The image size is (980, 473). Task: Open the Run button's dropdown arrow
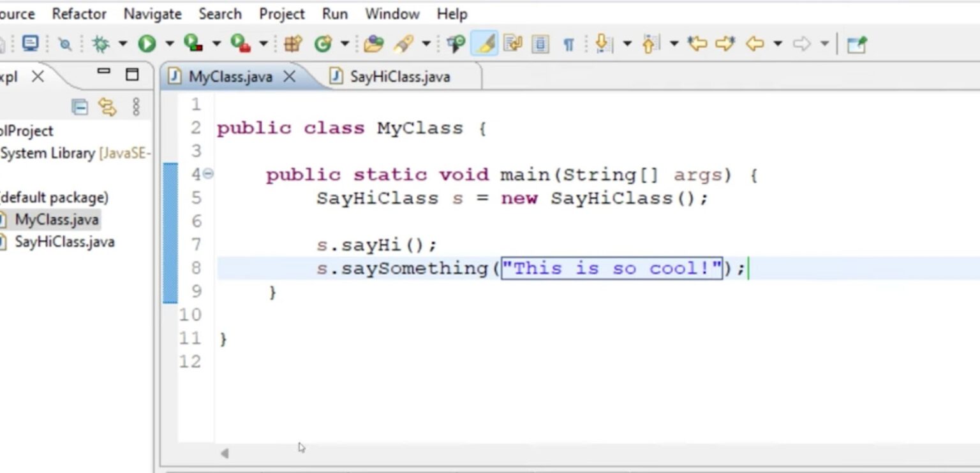click(170, 43)
